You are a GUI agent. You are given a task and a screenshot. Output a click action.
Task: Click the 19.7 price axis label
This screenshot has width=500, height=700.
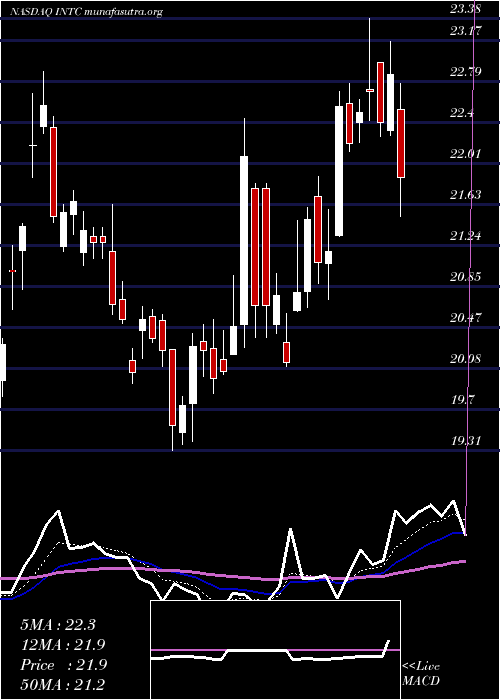click(462, 400)
